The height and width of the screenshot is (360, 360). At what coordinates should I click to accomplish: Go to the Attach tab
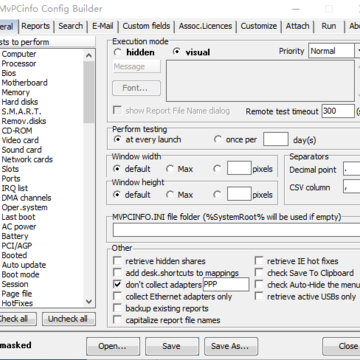(297, 26)
